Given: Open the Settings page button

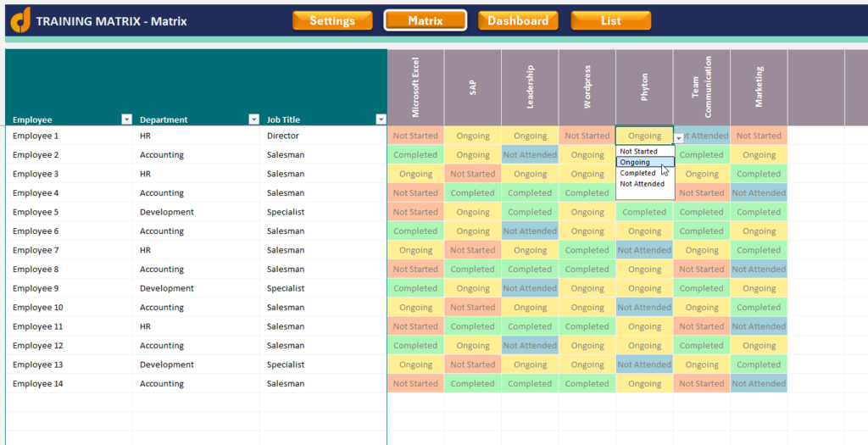Looking at the screenshot, I should click(332, 21).
